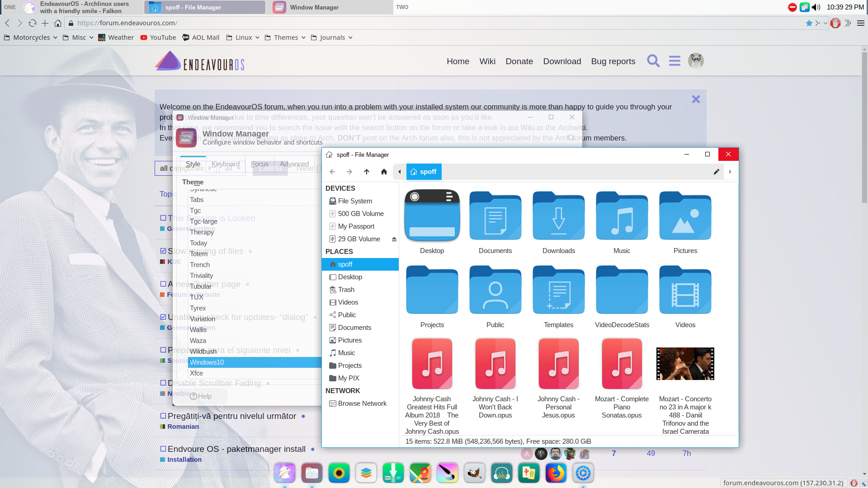Click the AdBlock stop-hand icon
868x488 pixels.
(x=835, y=23)
